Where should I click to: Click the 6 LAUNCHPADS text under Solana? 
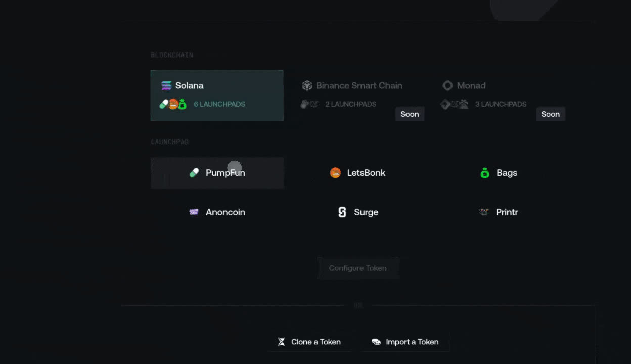tap(219, 104)
